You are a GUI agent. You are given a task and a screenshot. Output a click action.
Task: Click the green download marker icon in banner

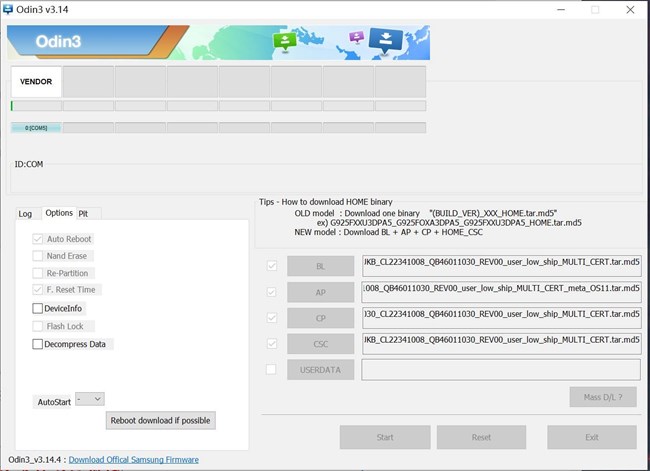(x=284, y=41)
